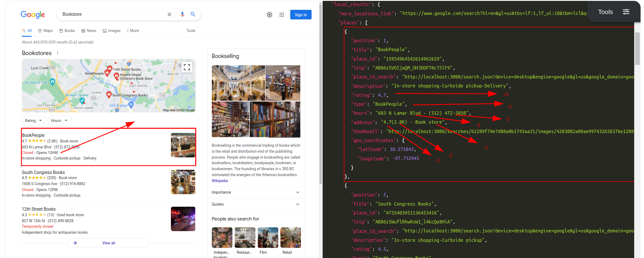This screenshot has height=258, width=644.
Task: Click 12th Street Books thumbnail image
Action: (x=183, y=219)
